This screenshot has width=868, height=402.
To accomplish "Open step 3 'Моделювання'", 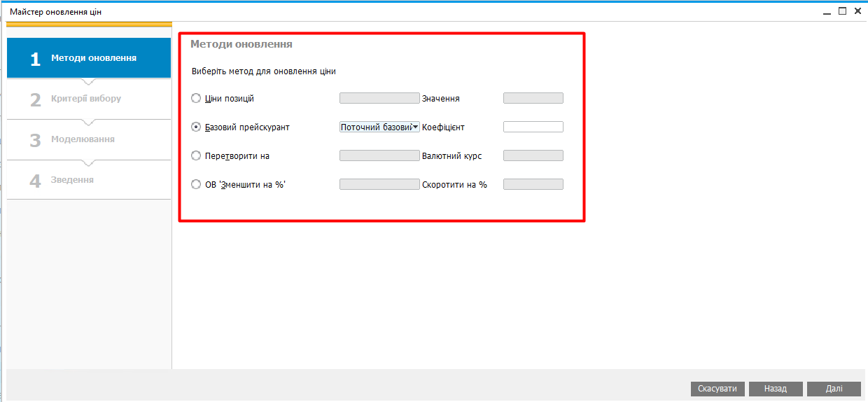I will pos(89,139).
